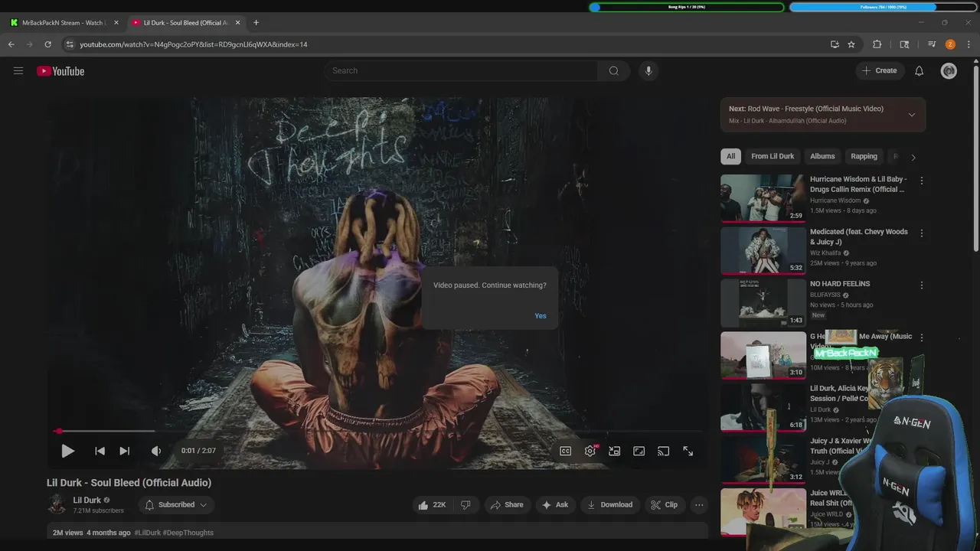The width and height of the screenshot is (980, 551).
Task: Open Chrome profile avatar
Action: pyautogui.click(x=950, y=44)
